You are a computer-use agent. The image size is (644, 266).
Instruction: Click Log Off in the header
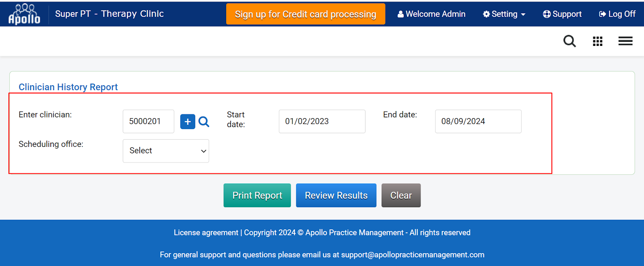(x=617, y=14)
